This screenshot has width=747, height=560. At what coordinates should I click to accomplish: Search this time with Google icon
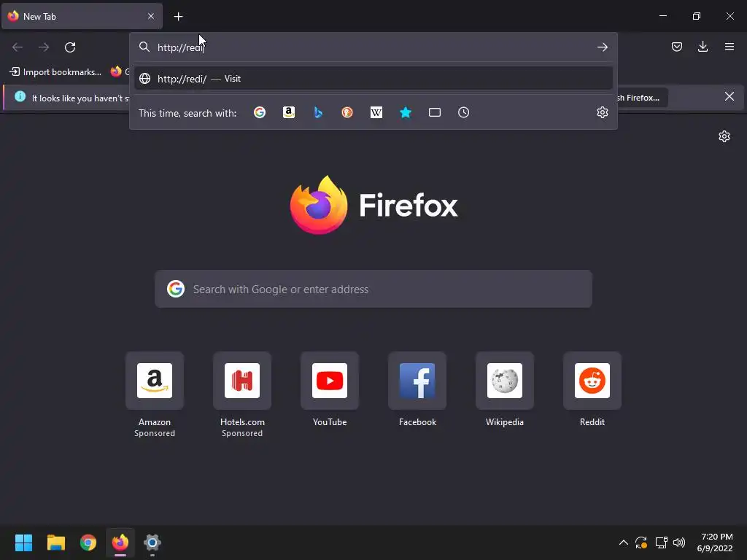pyautogui.click(x=260, y=112)
